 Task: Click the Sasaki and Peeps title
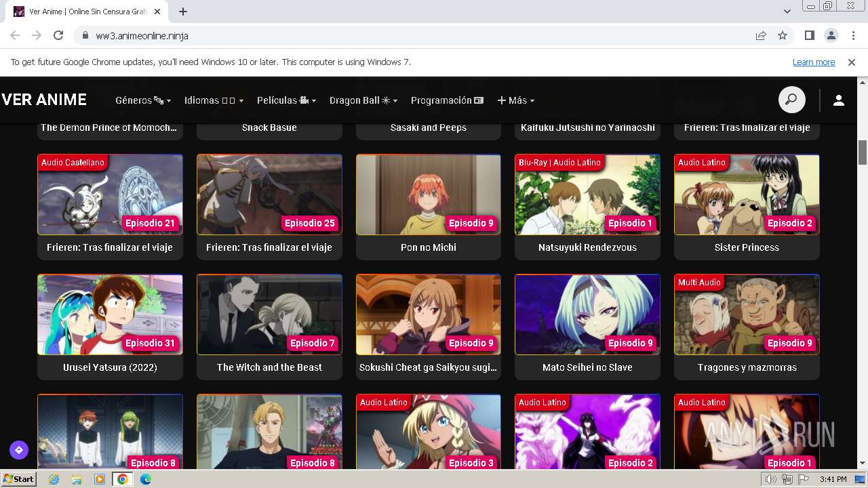(x=429, y=127)
